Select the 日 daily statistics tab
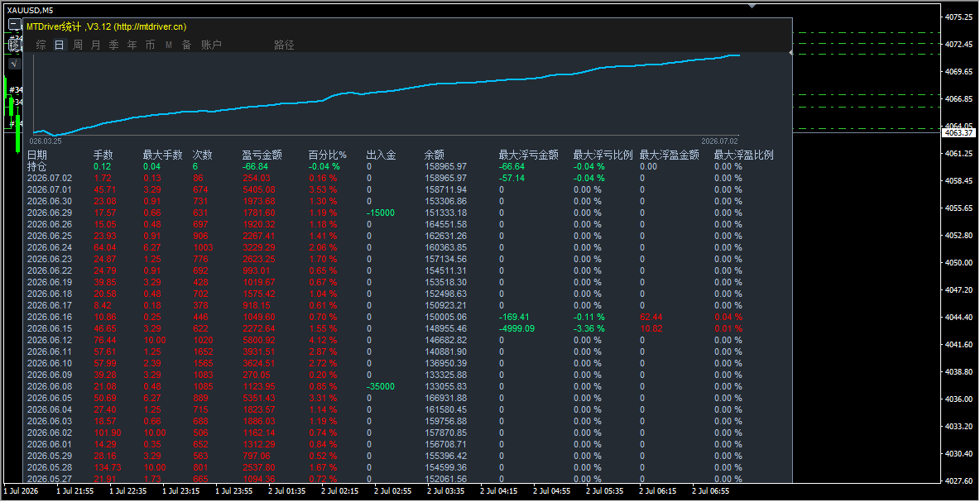Viewport: 980px width, 502px height. coord(60,45)
